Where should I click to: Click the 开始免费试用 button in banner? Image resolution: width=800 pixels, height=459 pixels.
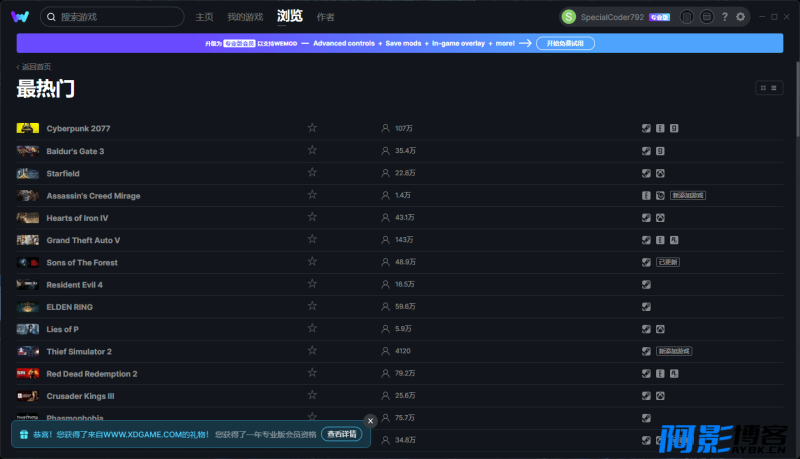pos(565,43)
